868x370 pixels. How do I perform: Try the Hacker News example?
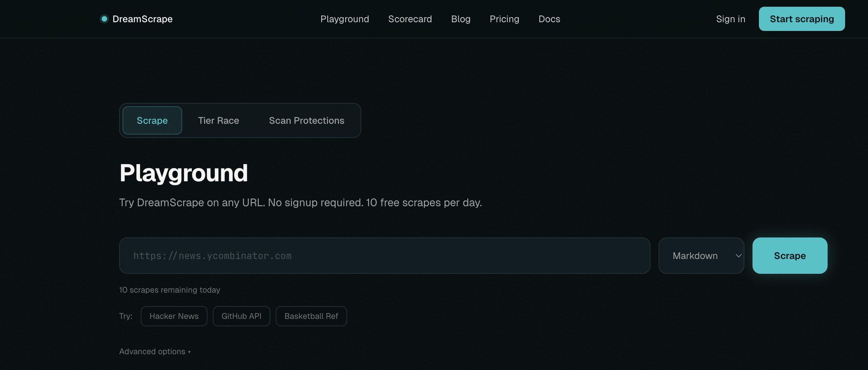point(173,316)
